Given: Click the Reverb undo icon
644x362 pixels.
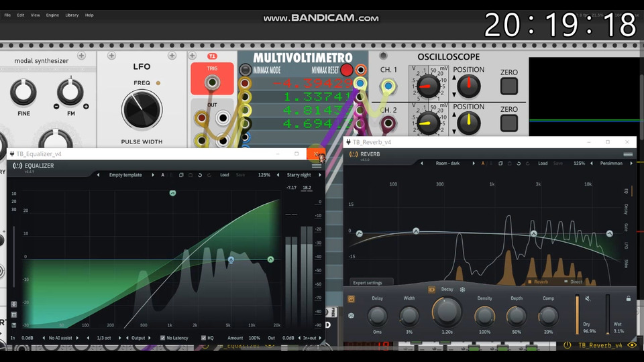Looking at the screenshot, I should pyautogui.click(x=519, y=164).
